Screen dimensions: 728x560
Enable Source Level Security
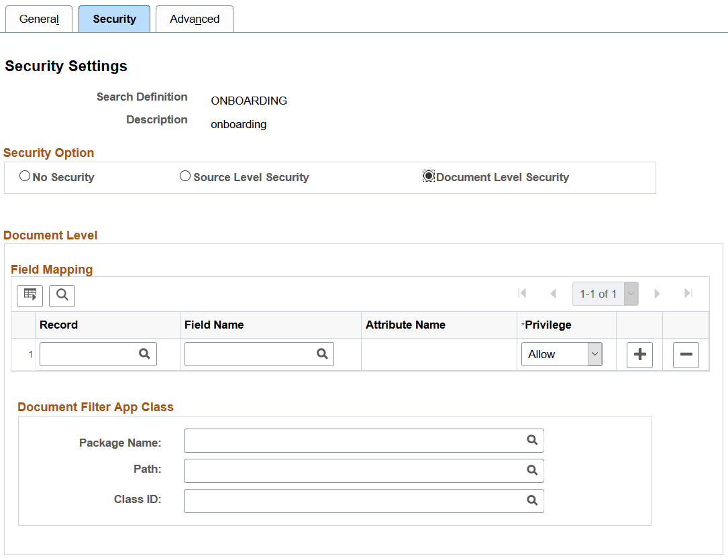coord(185,176)
